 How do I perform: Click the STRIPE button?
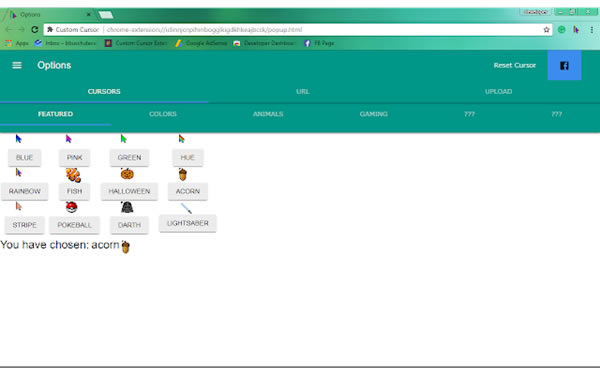(x=24, y=225)
